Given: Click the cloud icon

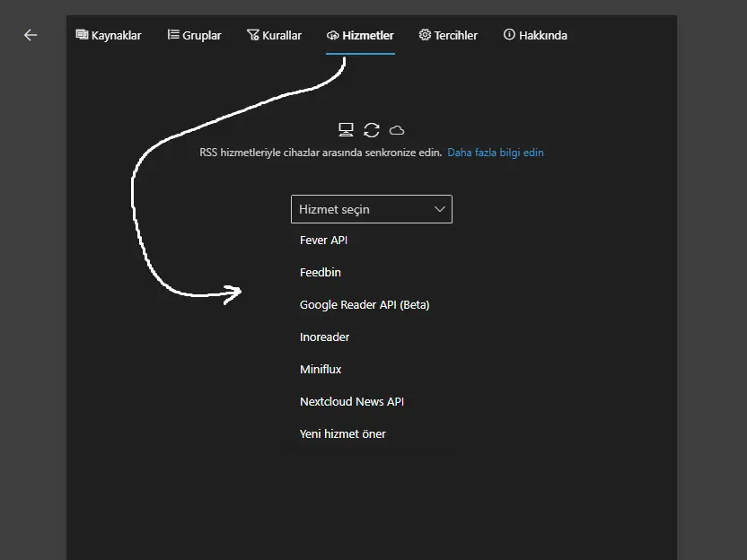Looking at the screenshot, I should coord(397,130).
